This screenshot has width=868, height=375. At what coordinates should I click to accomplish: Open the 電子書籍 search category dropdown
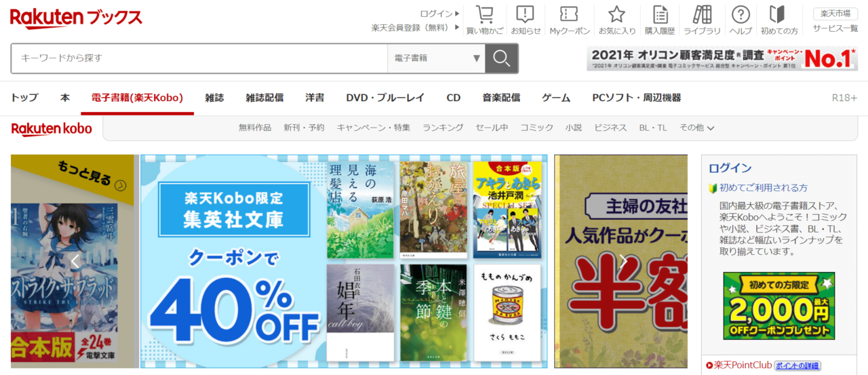tap(436, 58)
